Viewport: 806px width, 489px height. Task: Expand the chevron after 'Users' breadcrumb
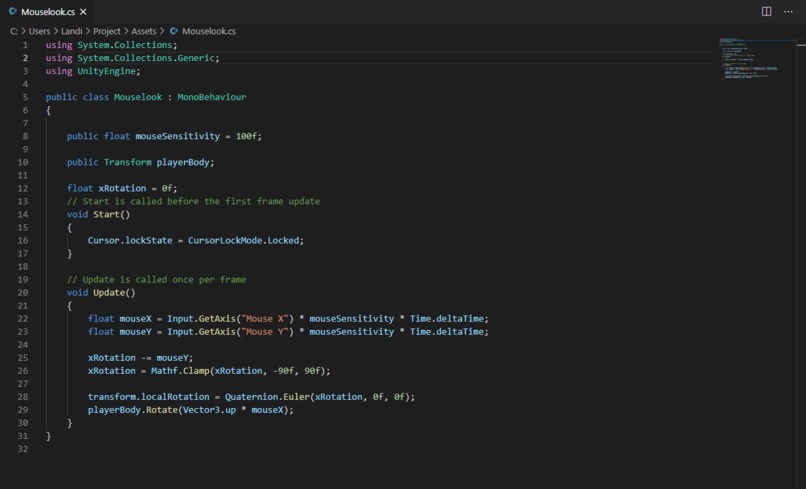click(56, 31)
